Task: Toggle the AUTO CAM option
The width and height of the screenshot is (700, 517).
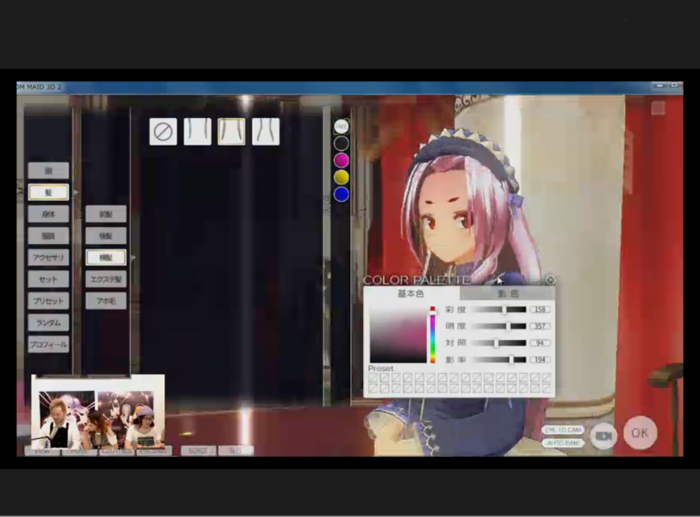Action: 564,443
